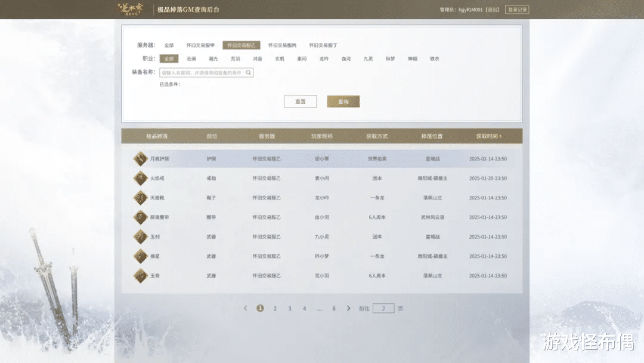Screen dimensions: 644x363
Task: Click player name 龙小吟
Action: (322, 198)
